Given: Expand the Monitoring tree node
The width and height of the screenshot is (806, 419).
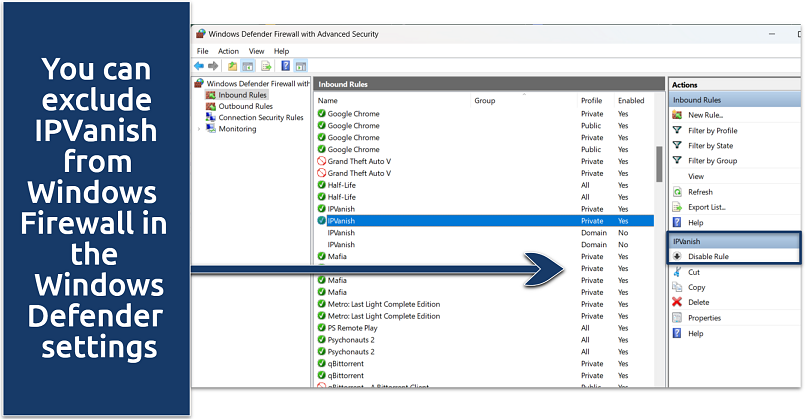Looking at the screenshot, I should [x=199, y=129].
